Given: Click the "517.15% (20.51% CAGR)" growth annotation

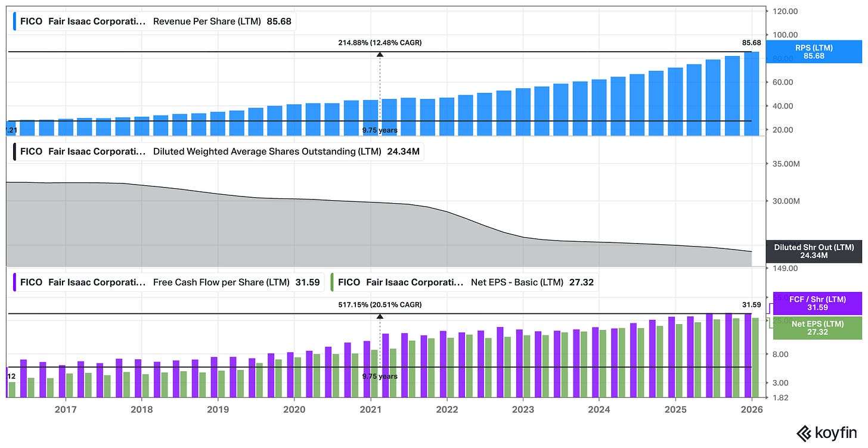Looking at the screenshot, I should (x=380, y=304).
